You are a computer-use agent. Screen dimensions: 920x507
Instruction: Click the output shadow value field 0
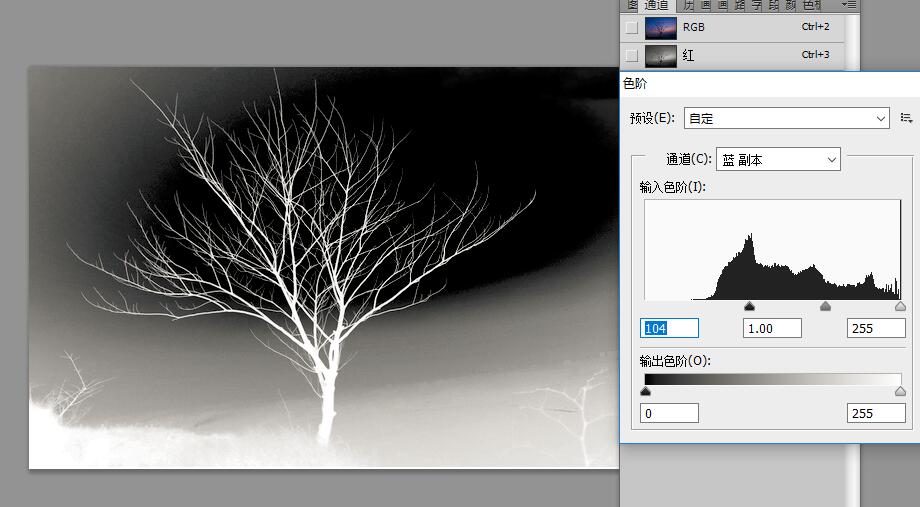(x=669, y=413)
